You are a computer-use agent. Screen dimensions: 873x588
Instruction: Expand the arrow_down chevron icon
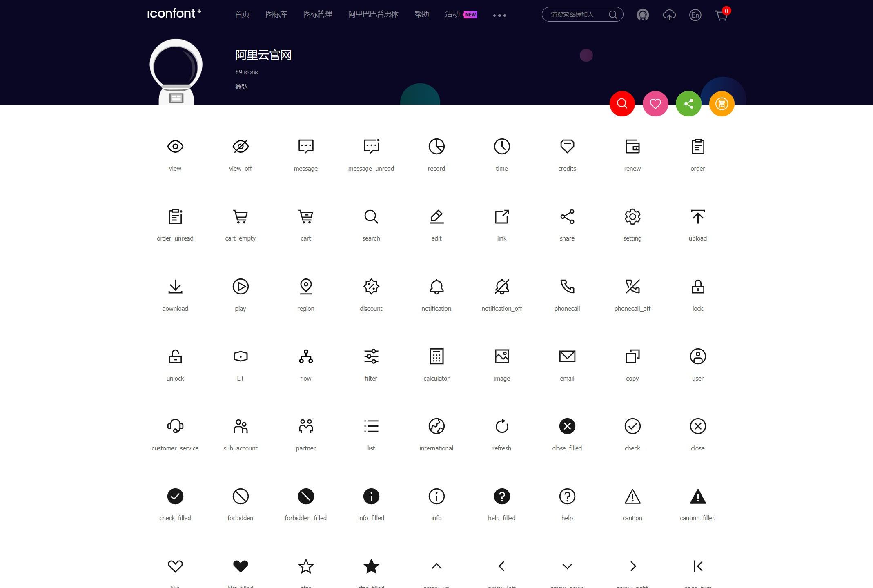point(567,566)
